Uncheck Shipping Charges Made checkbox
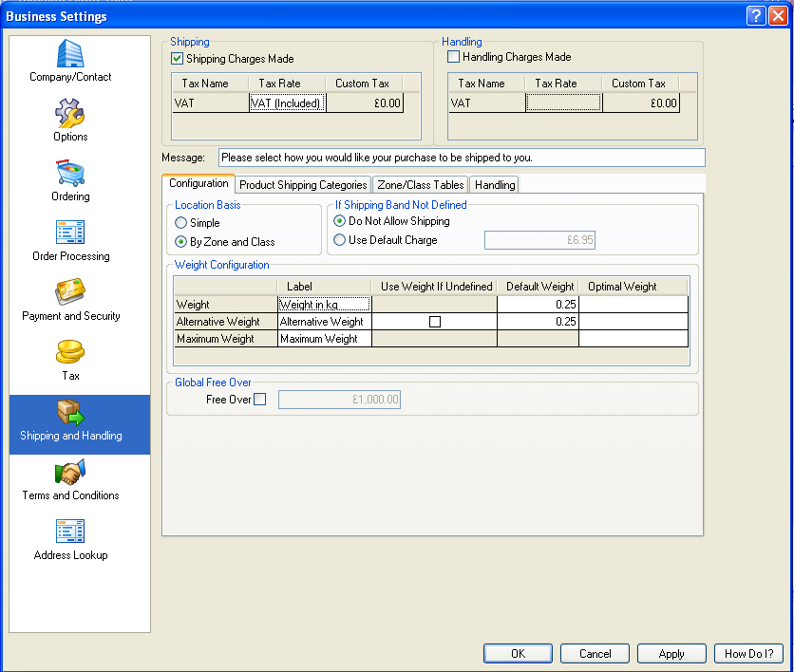The height and width of the screenshot is (672, 794). pyautogui.click(x=178, y=59)
